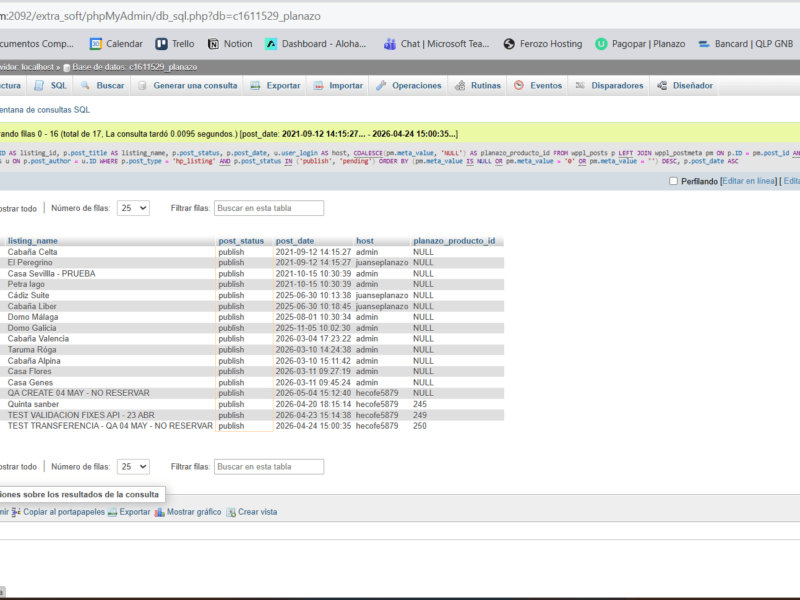800x600 pixels.
Task: Switch to the Eventos tab
Action: [538, 86]
